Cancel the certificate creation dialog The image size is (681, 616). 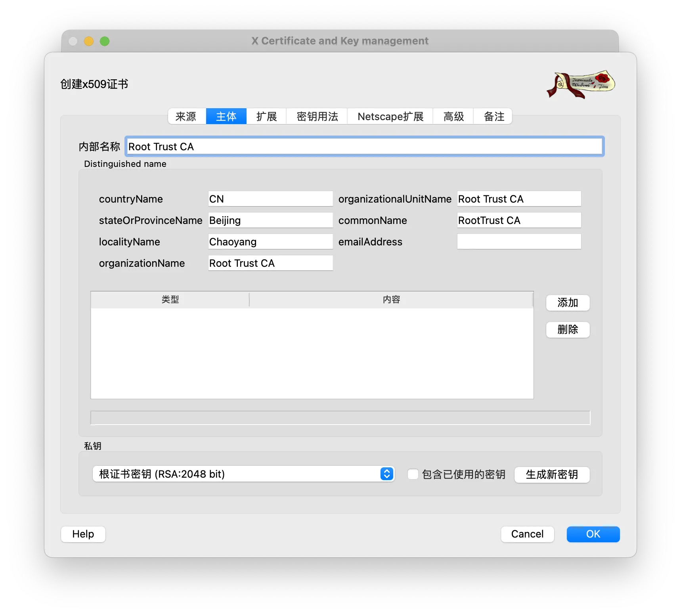[x=527, y=534]
